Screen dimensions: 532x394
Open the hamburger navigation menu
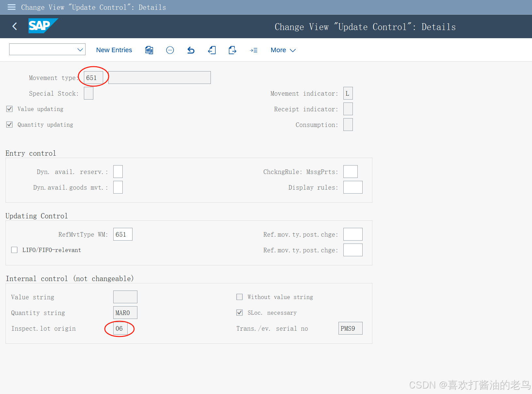[11, 7]
